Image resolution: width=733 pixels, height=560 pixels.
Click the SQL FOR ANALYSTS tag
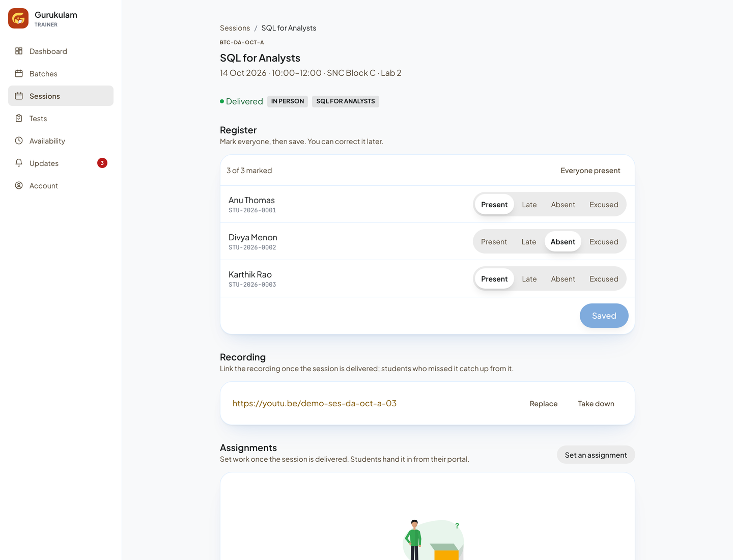(346, 101)
